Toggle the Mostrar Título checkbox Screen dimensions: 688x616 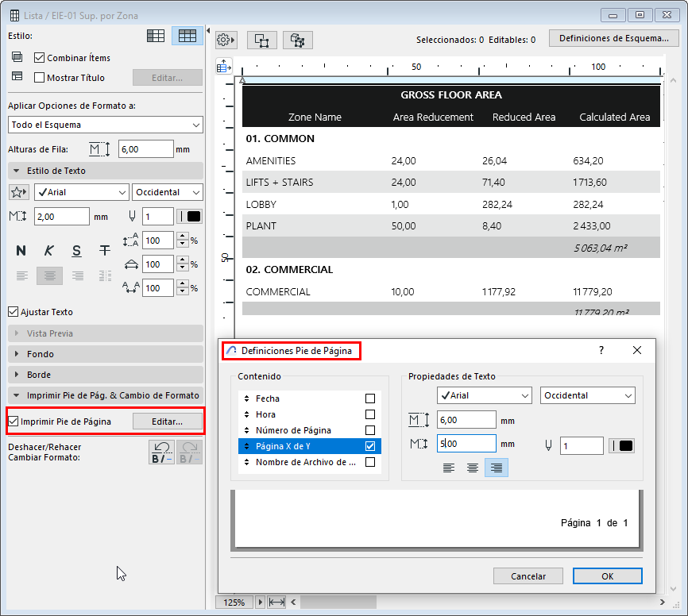40,78
